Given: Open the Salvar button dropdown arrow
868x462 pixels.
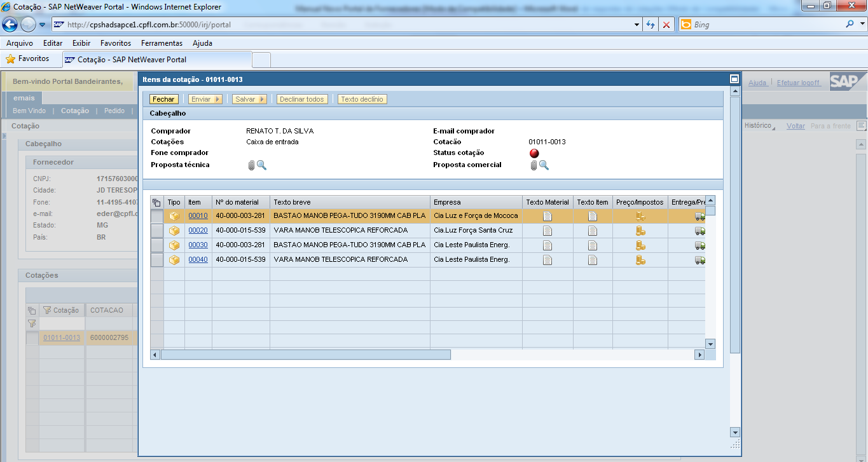Looking at the screenshot, I should [262, 99].
